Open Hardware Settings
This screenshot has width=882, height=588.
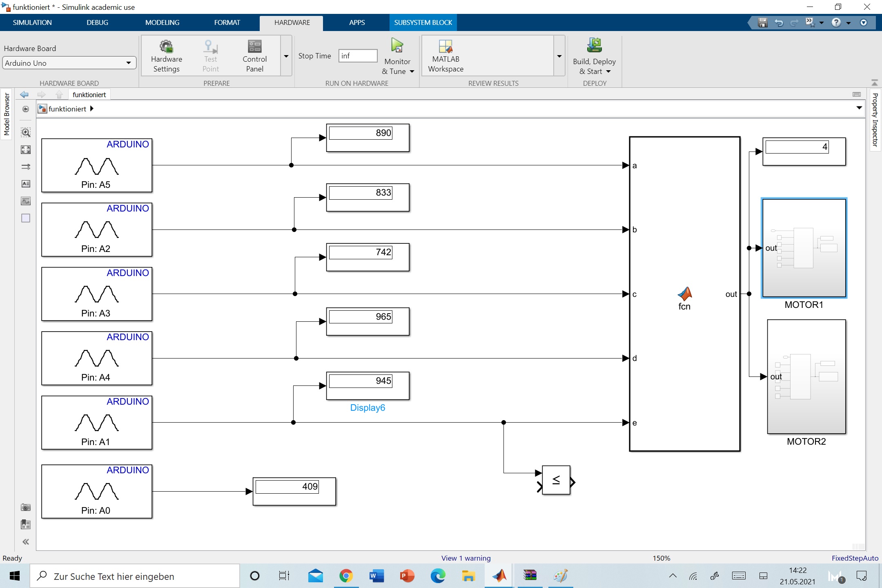pyautogui.click(x=166, y=56)
